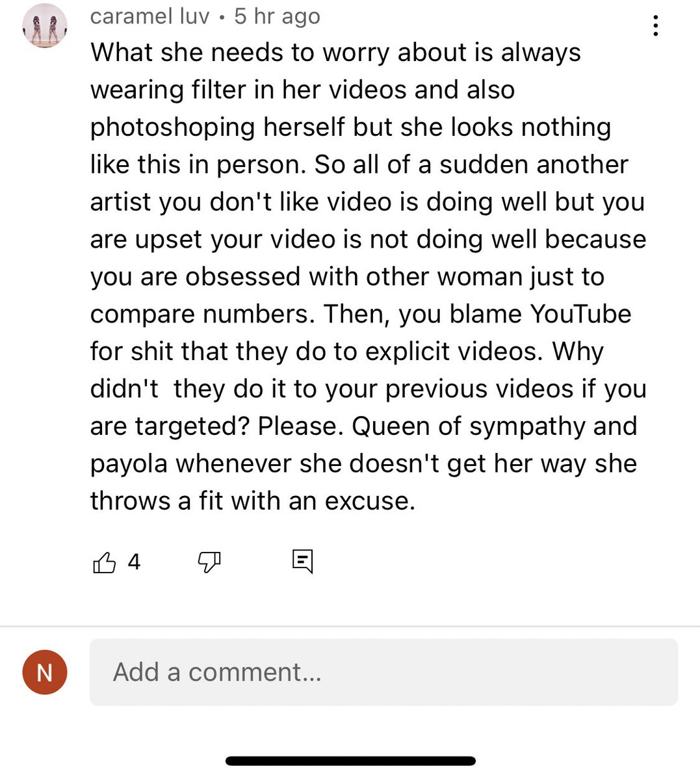This screenshot has width=700, height=780.
Task: Open the reply icon under the comment
Action: 302,562
